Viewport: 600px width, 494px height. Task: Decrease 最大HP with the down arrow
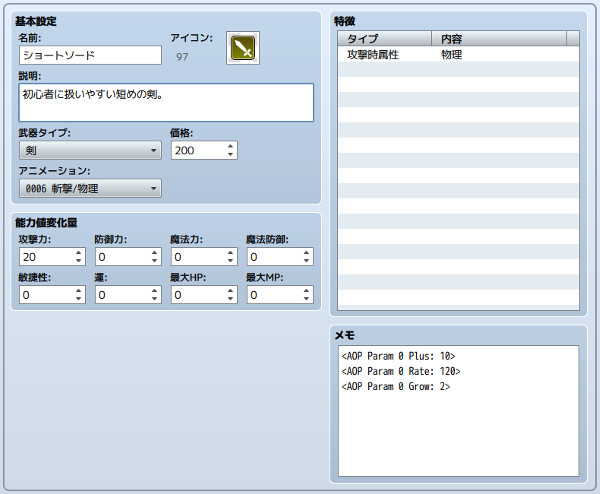click(x=230, y=299)
